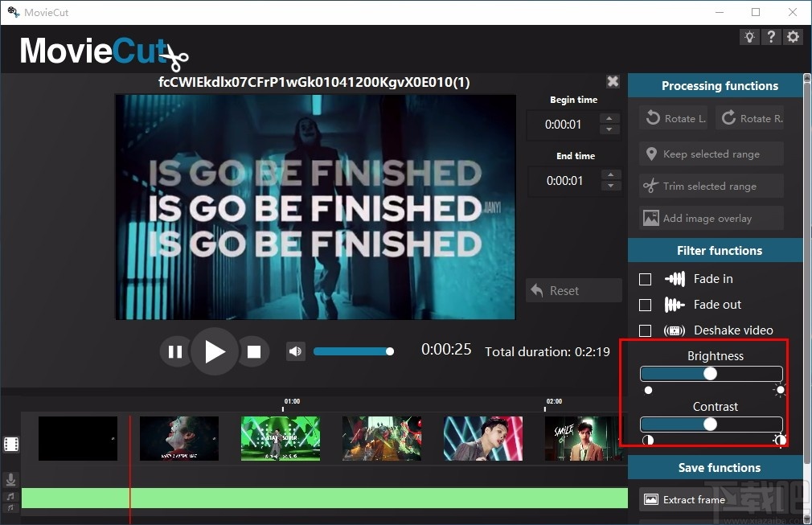
Task: Enable the Fade out filter
Action: click(646, 305)
